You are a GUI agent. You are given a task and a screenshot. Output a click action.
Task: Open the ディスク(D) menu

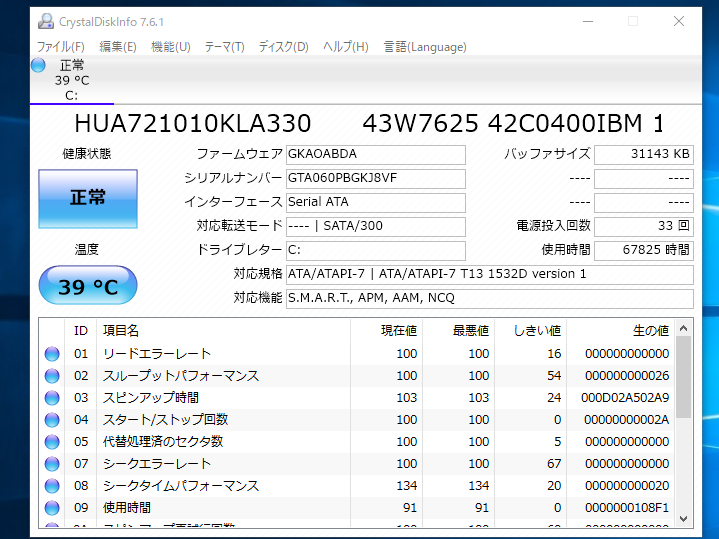point(283,47)
